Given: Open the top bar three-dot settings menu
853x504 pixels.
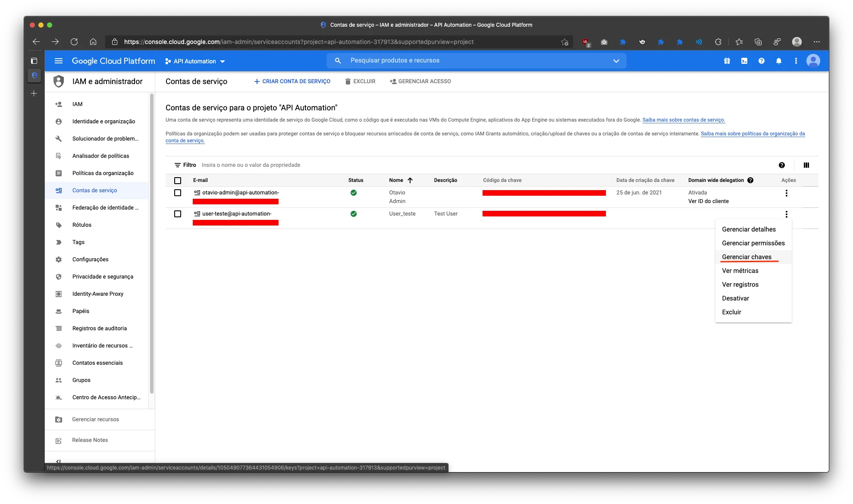Looking at the screenshot, I should (796, 61).
